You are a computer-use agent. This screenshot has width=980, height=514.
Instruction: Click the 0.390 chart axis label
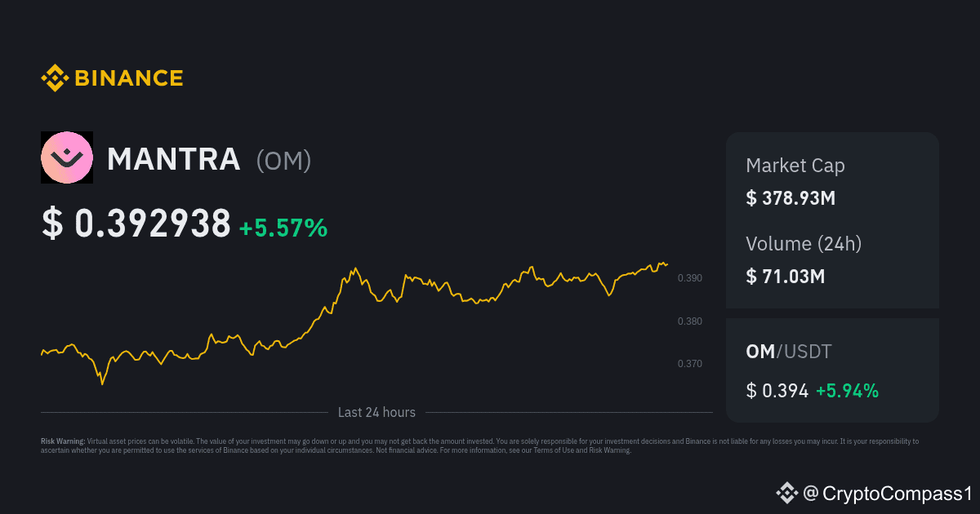(x=689, y=278)
